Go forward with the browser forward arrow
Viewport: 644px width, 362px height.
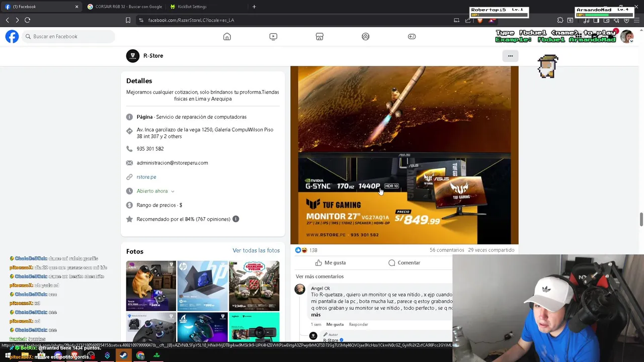(17, 20)
